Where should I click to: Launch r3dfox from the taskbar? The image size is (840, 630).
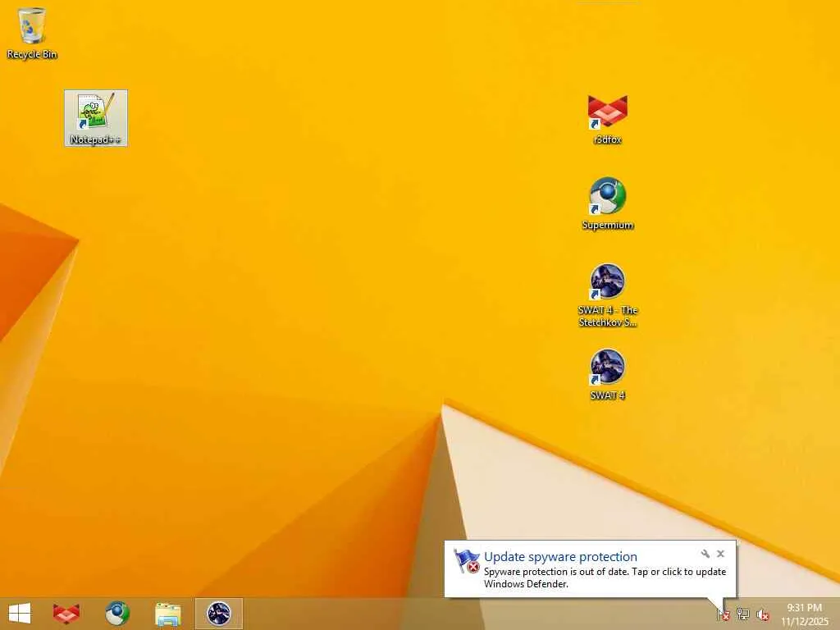pyautogui.click(x=66, y=614)
